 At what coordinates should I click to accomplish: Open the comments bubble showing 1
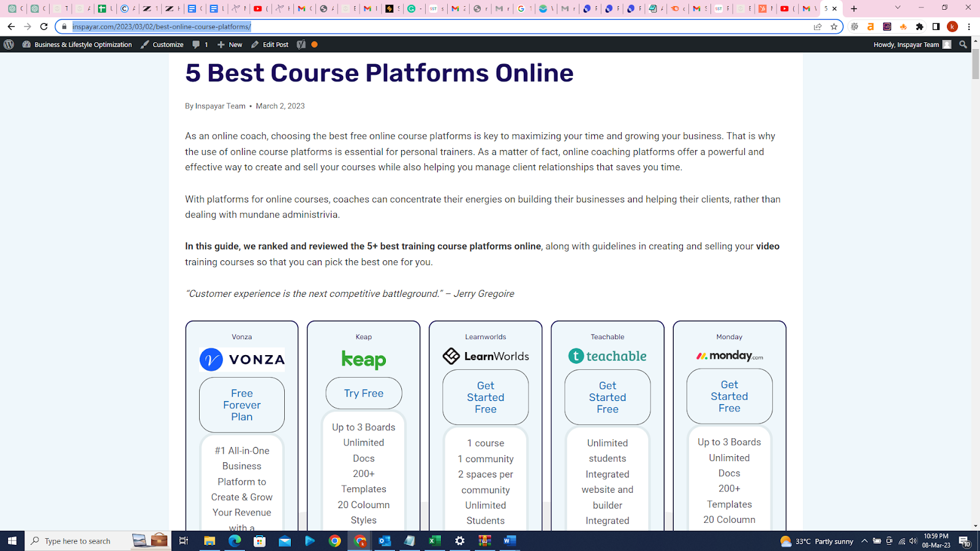point(200,45)
